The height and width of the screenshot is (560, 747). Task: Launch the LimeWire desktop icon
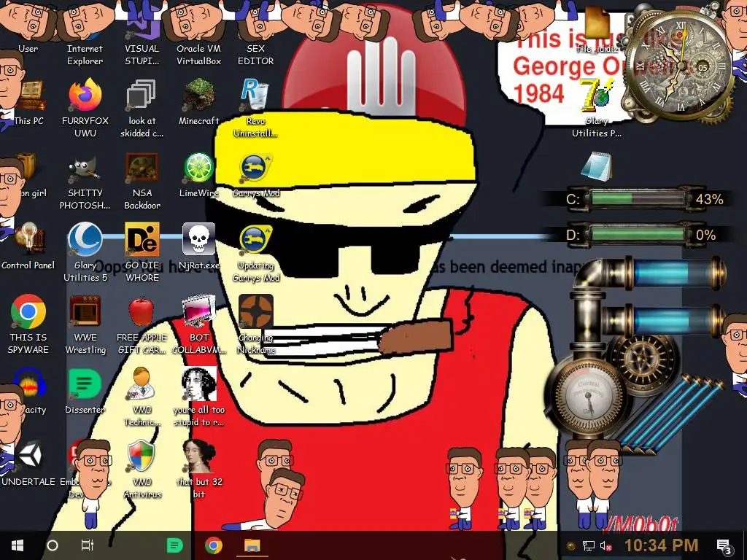pyautogui.click(x=198, y=168)
